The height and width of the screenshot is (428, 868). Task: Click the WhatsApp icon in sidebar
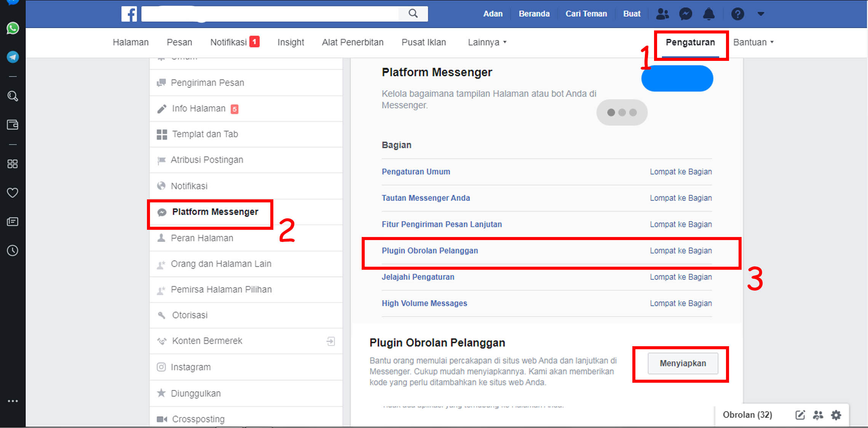pyautogui.click(x=13, y=28)
